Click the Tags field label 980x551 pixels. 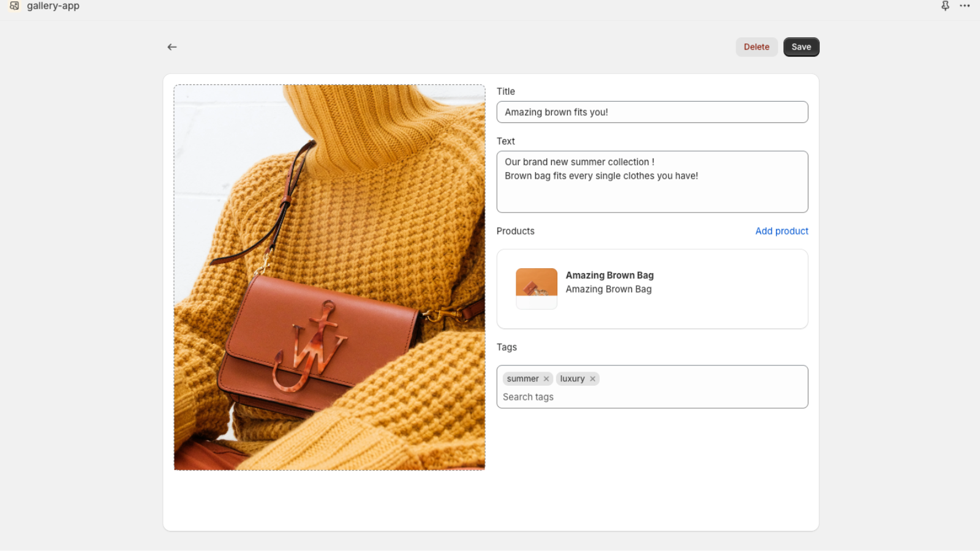point(507,347)
